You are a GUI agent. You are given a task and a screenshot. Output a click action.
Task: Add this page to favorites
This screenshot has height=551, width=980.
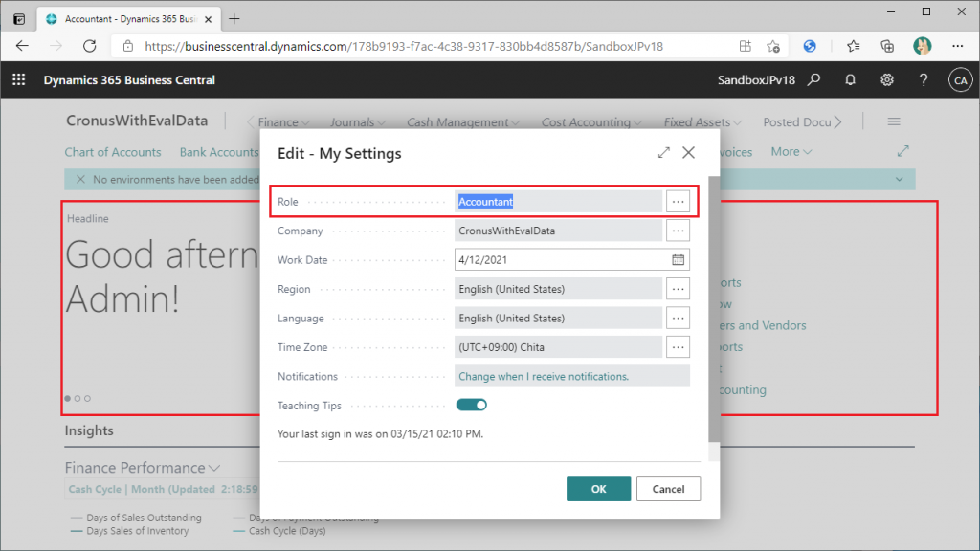click(773, 46)
